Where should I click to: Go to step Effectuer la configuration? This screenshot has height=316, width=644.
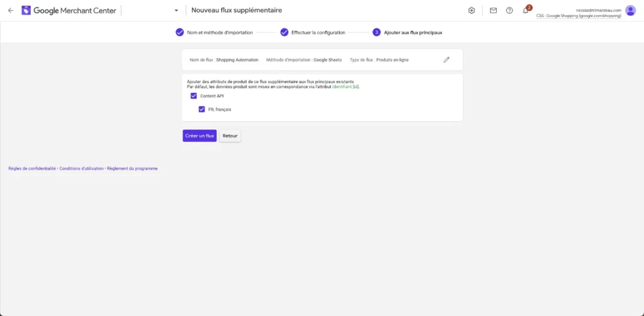313,33
